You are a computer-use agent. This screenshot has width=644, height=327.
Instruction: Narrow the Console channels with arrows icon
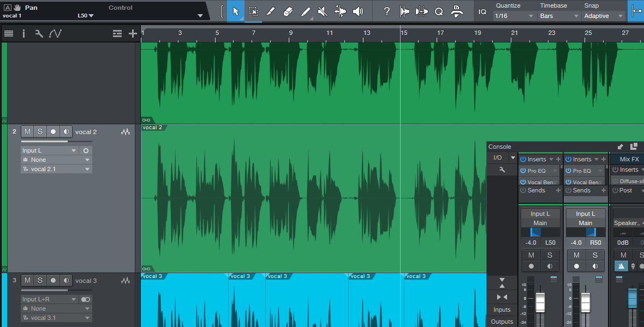pyautogui.click(x=502, y=297)
